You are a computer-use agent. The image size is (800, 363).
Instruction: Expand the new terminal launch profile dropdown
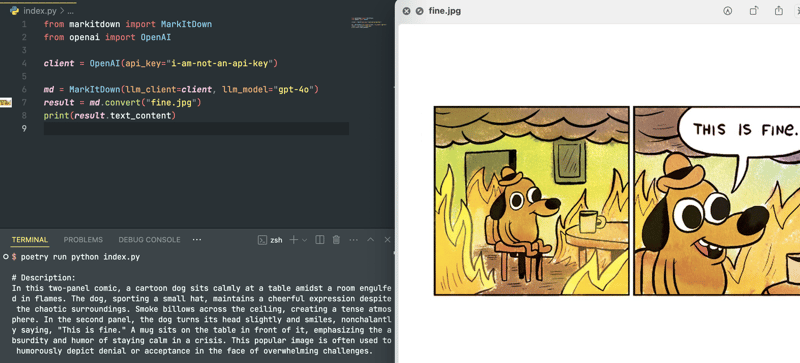[x=305, y=240]
